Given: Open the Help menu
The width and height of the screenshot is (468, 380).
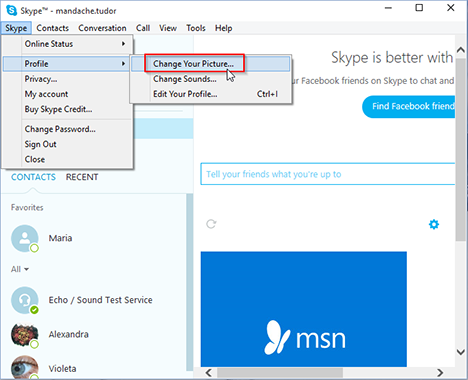Looking at the screenshot, I should coord(223,28).
